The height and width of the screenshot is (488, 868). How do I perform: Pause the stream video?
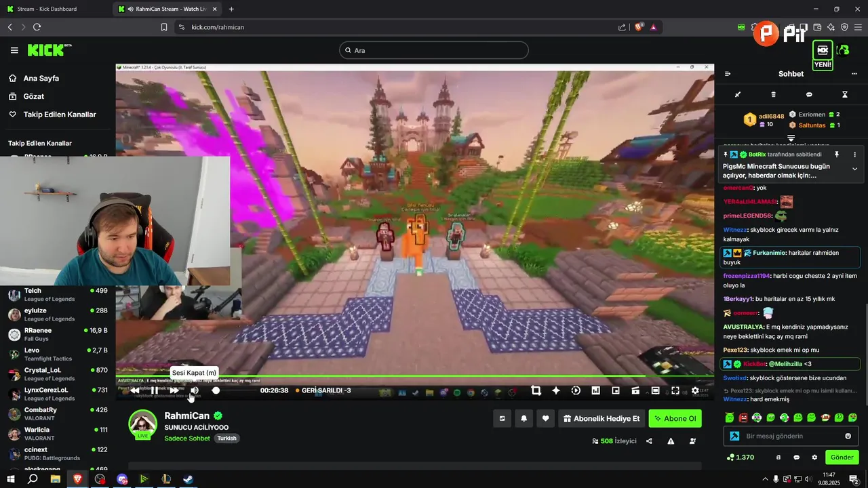pyautogui.click(x=155, y=390)
